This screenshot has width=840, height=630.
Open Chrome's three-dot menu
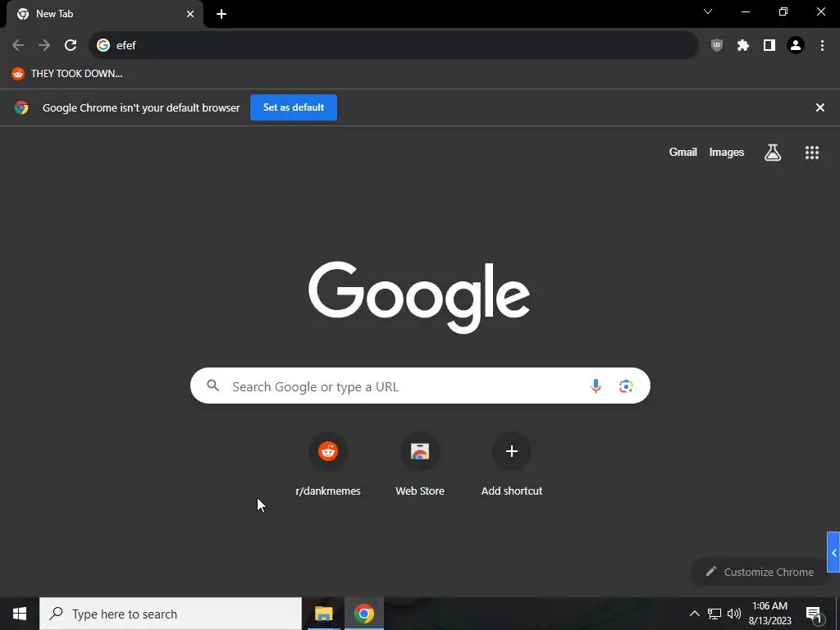click(822, 46)
